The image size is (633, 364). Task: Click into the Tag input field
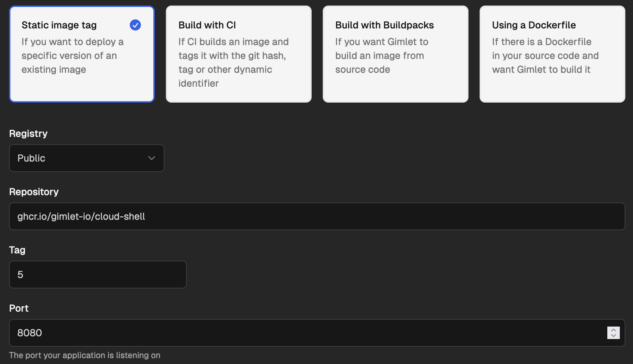[x=98, y=275]
